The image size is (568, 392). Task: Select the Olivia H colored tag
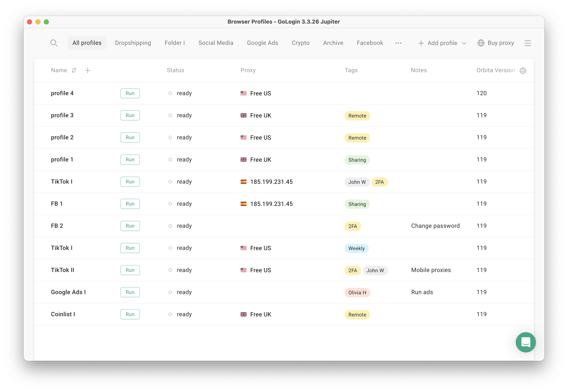tap(357, 293)
